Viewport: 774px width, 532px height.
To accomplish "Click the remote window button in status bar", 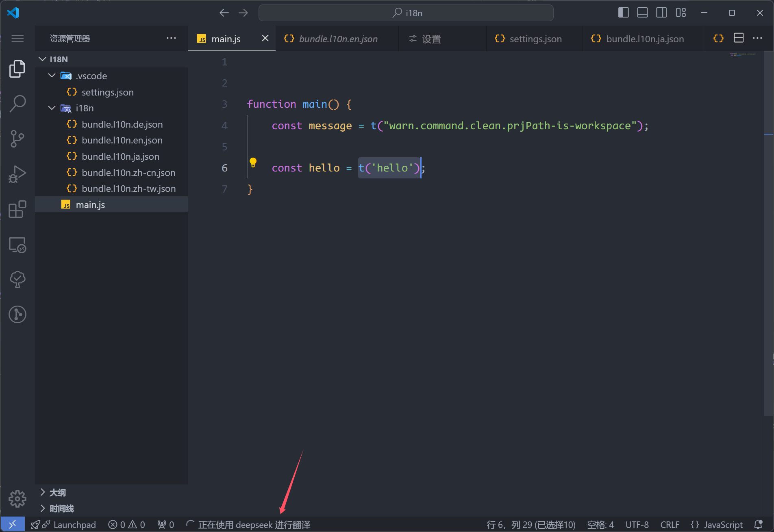I will point(13,525).
